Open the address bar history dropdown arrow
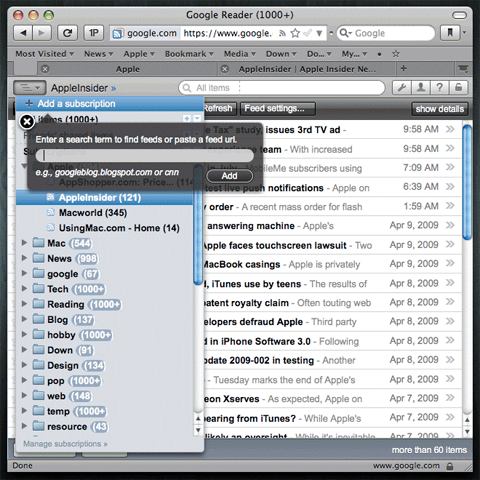The width and height of the screenshot is (480, 480). [x=319, y=33]
